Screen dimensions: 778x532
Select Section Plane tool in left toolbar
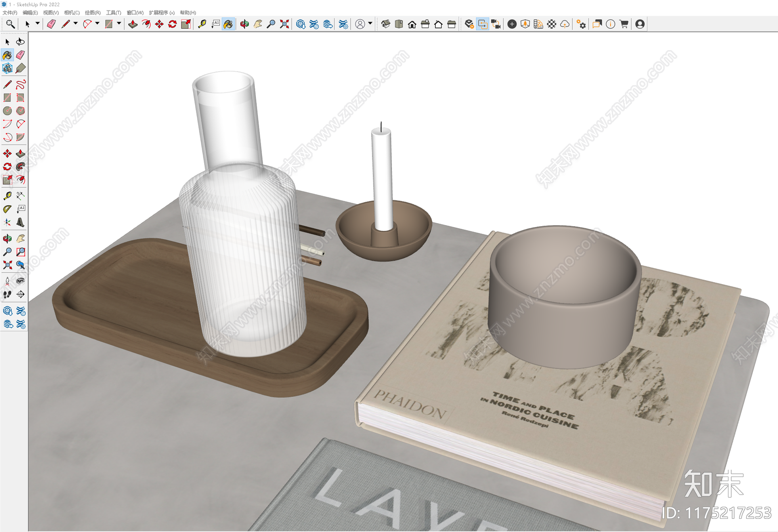[x=20, y=294]
